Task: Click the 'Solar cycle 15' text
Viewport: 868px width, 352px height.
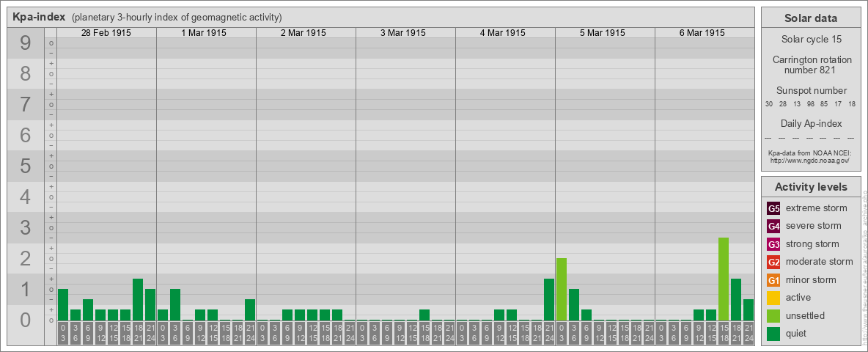Action: [x=811, y=40]
